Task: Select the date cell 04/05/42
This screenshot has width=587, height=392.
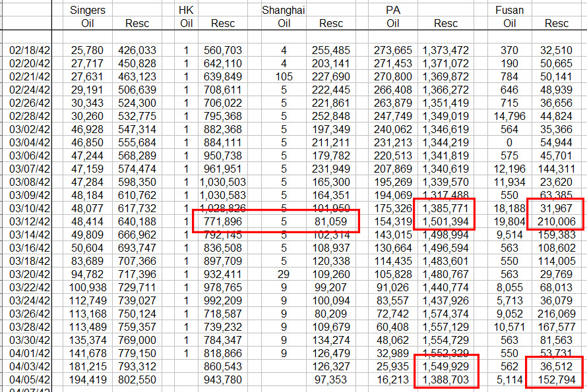Action: coord(29,379)
